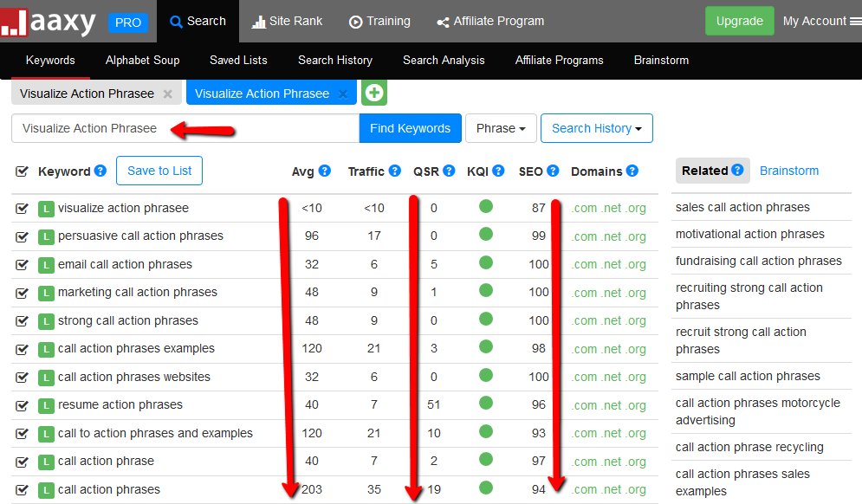Click the green L icon for strong call action phrases

coord(46,321)
